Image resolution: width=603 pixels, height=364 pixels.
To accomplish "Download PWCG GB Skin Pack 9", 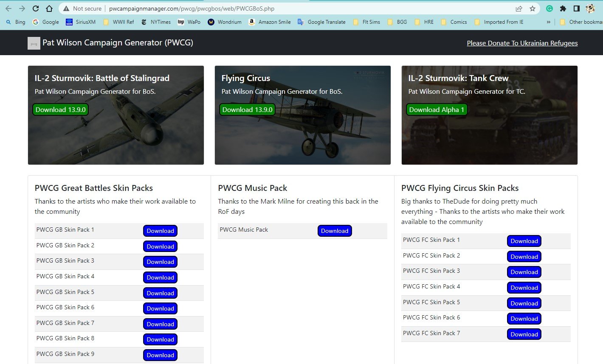I will click(160, 355).
